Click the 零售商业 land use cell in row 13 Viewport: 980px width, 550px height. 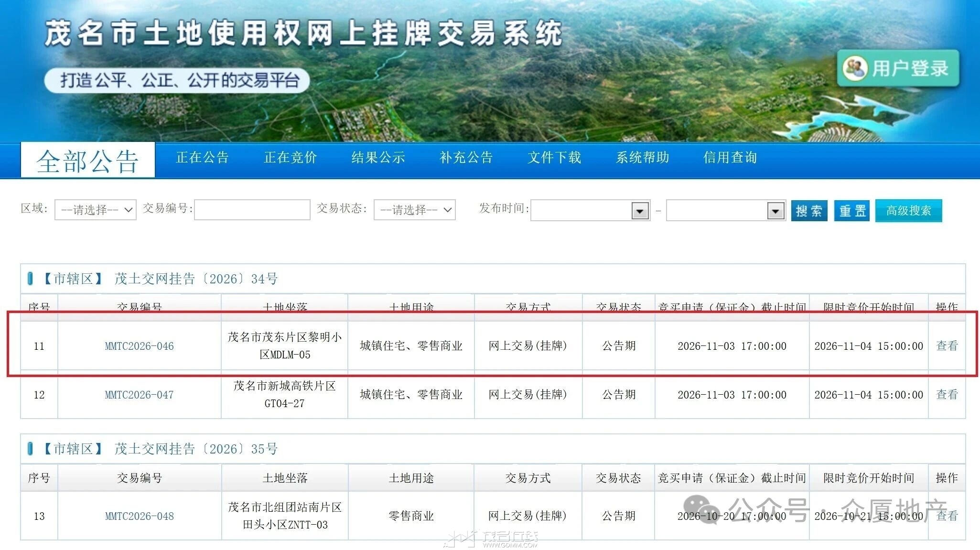(411, 516)
